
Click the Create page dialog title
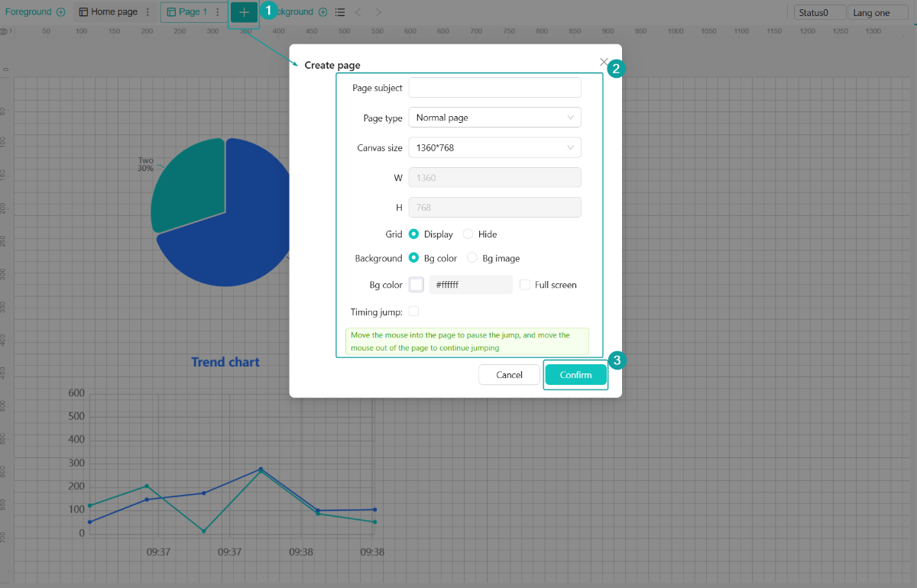(332, 66)
